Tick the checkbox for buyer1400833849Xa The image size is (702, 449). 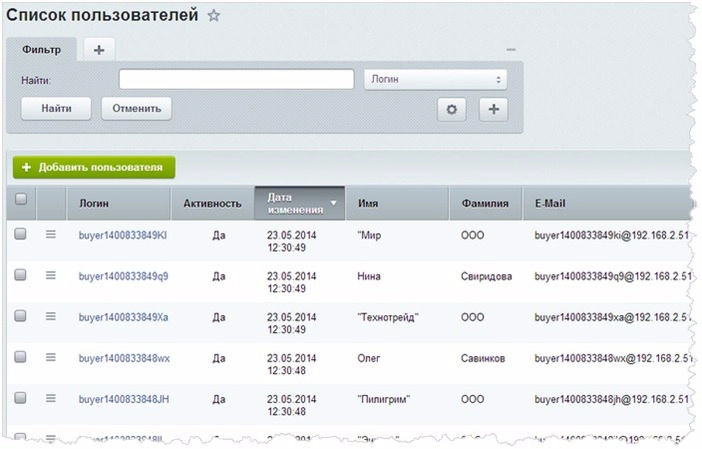(x=20, y=316)
